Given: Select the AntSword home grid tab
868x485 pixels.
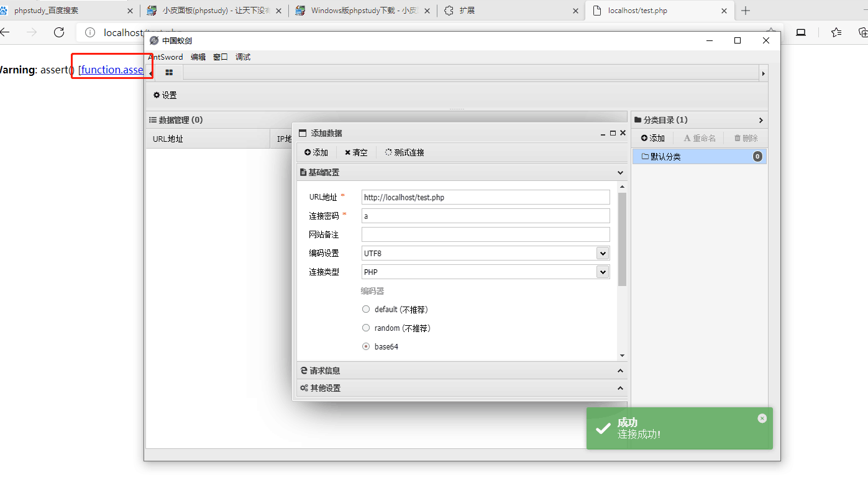Looking at the screenshot, I should pyautogui.click(x=169, y=73).
